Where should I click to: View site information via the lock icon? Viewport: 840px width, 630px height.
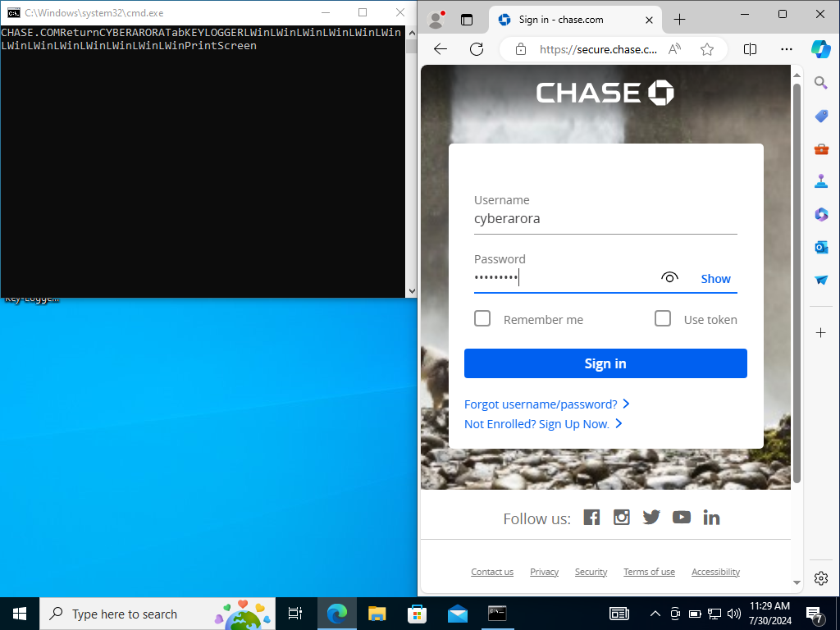point(520,50)
